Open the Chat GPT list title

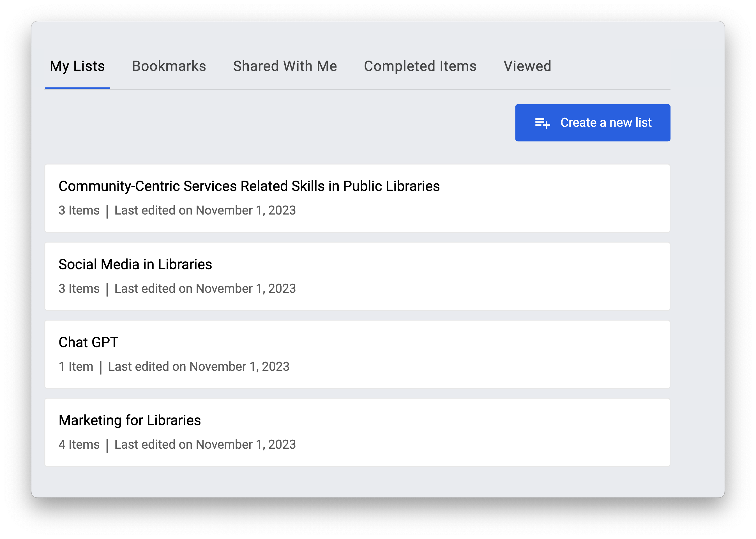click(x=88, y=342)
